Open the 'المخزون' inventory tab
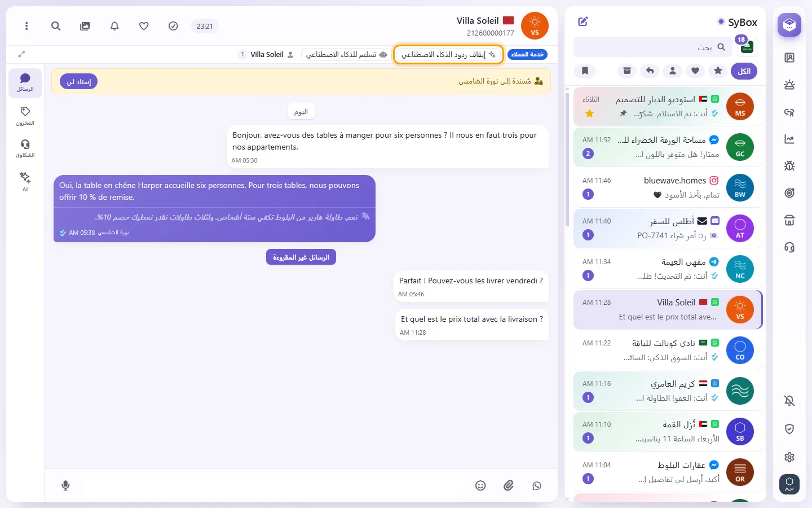This screenshot has height=508, width=812. (x=25, y=116)
